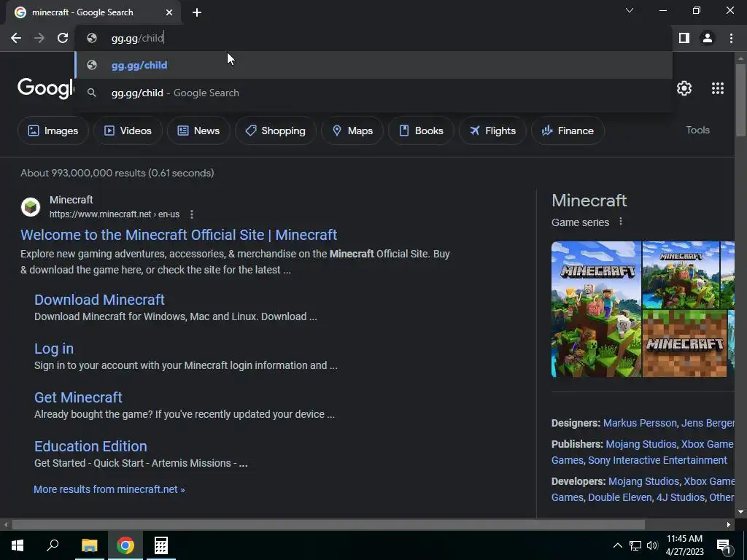Screen dimensions: 747x560
Task: Choose the gg.gg/child URL suggestion
Action: pos(374,65)
